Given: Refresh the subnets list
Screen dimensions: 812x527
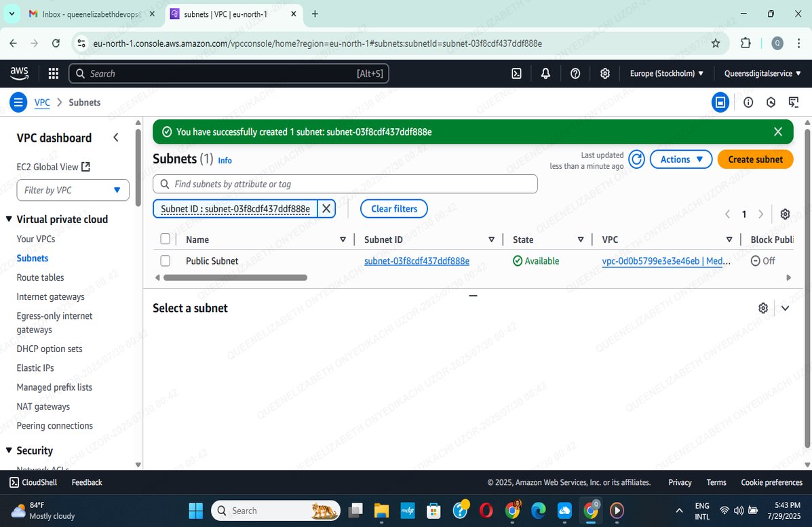Looking at the screenshot, I should [x=636, y=159].
